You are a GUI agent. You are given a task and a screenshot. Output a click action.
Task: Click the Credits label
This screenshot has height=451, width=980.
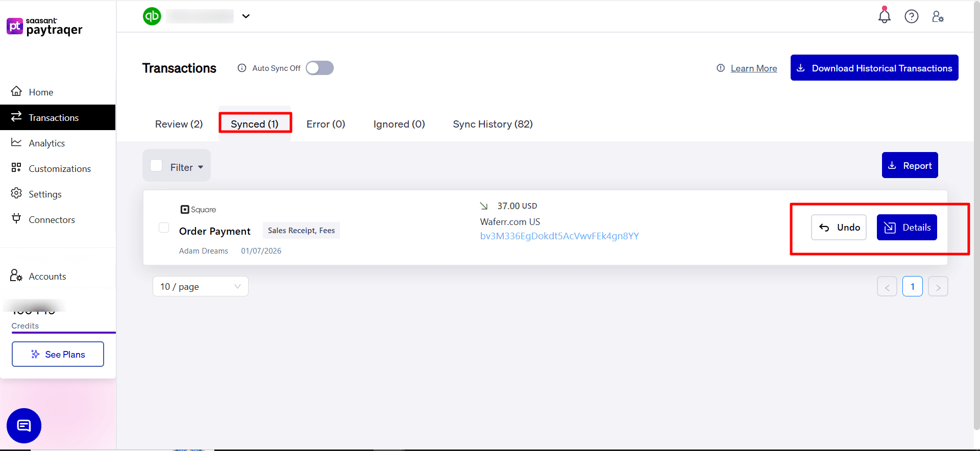click(x=25, y=326)
